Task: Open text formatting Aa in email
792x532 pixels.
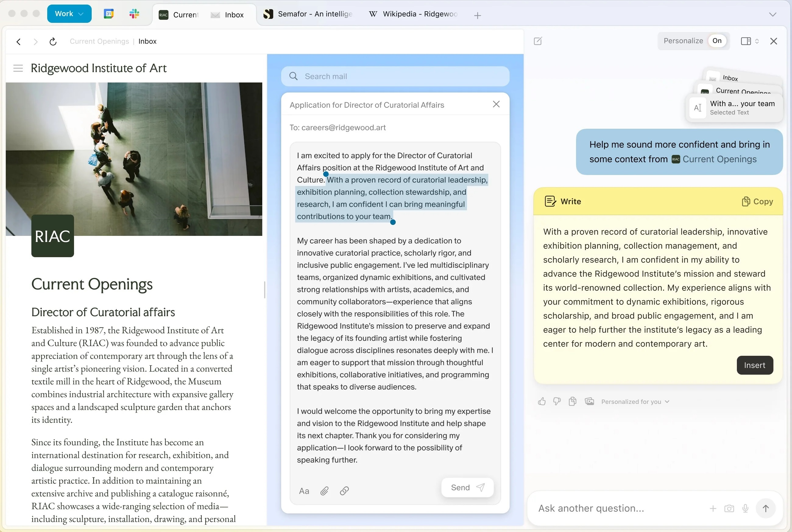Action: [x=304, y=491]
